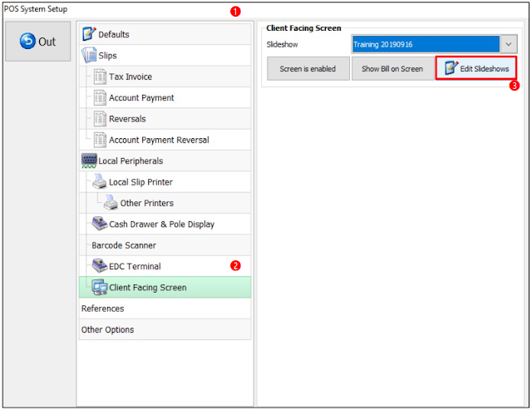Click the Other Printers printer icon
The width and height of the screenshot is (532, 410).
tap(111, 203)
